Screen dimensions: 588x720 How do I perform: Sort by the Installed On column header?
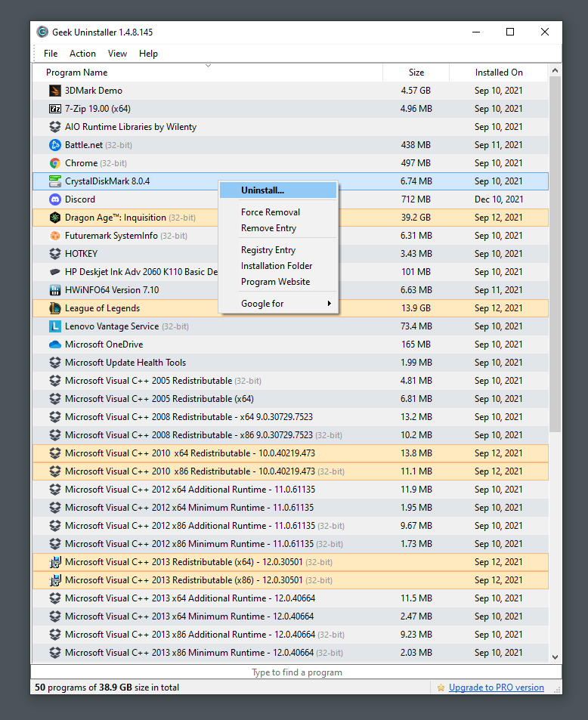tap(499, 73)
